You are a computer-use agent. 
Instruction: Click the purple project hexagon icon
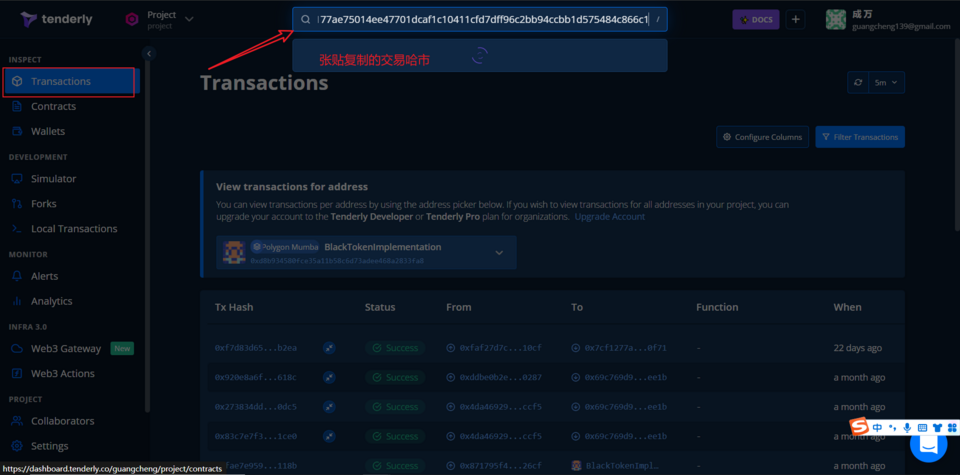(132, 20)
